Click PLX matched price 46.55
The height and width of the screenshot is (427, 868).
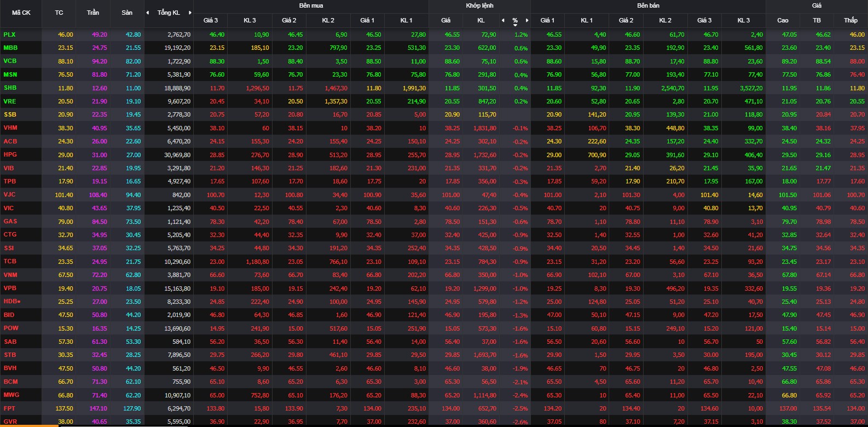pos(452,34)
